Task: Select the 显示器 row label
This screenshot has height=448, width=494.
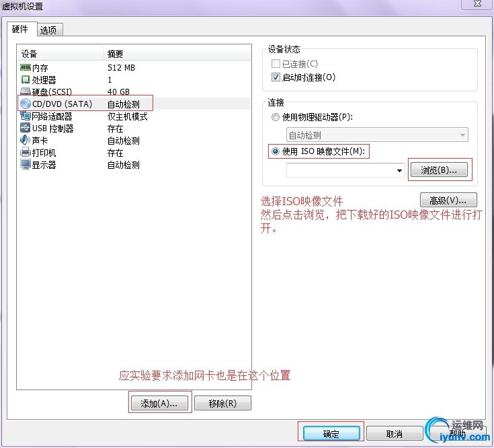Action: 44,165
